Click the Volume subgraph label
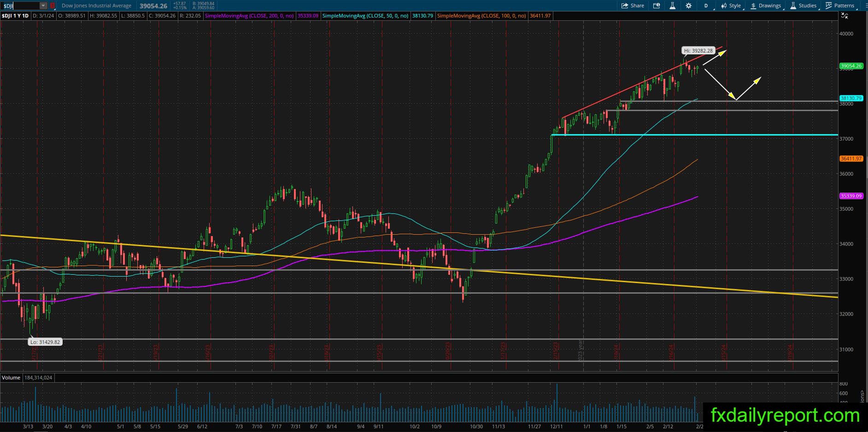 (x=11, y=378)
